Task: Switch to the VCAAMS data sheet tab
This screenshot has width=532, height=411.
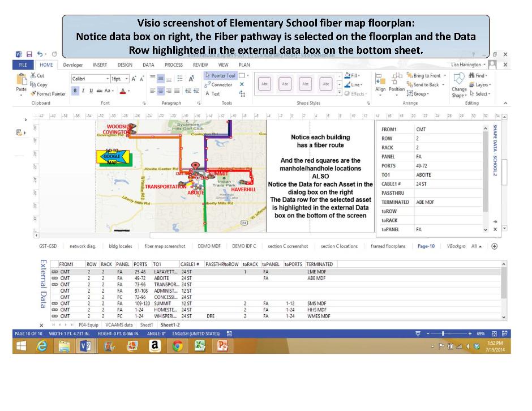Action: pos(119,325)
